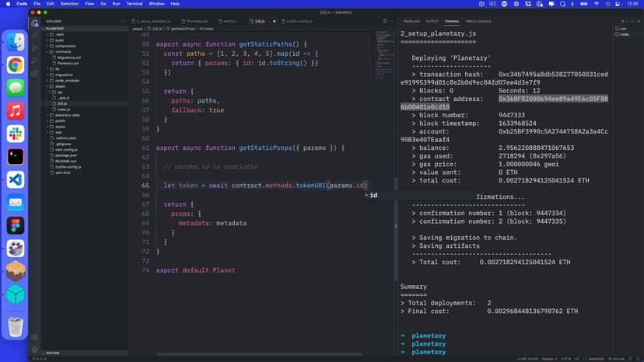
Task: Open the Extensions view in activity bar
Action: [x=35, y=74]
